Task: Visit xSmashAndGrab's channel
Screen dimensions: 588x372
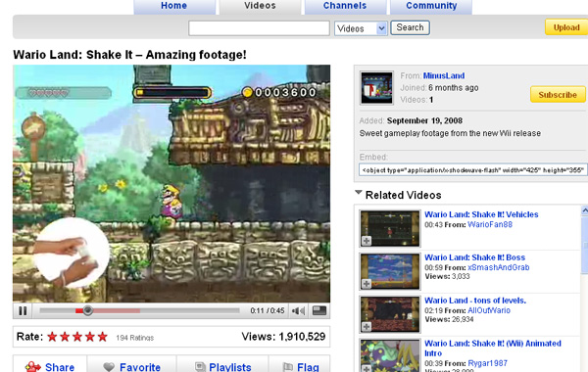Action: pos(499,267)
